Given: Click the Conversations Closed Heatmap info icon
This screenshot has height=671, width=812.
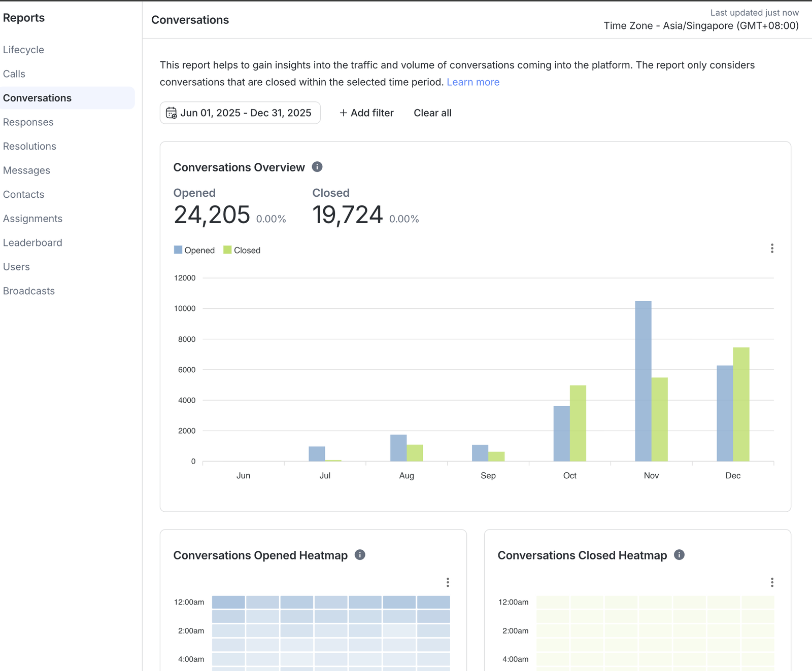Looking at the screenshot, I should coord(679,555).
